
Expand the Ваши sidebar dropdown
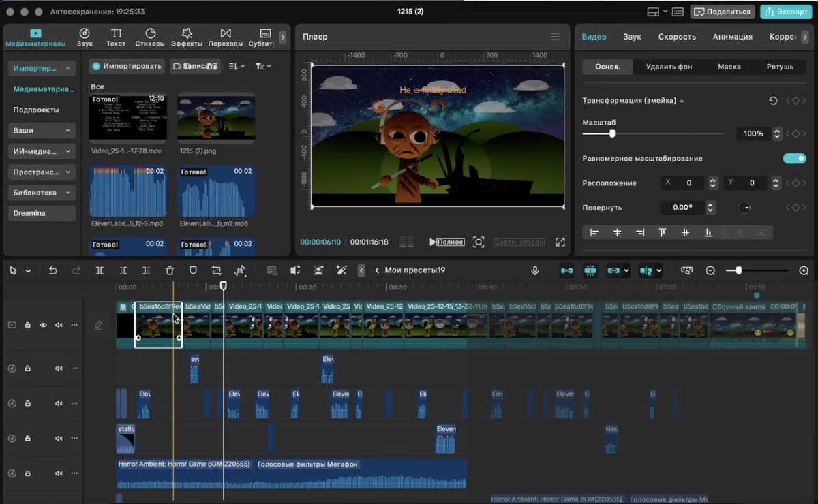(42, 130)
